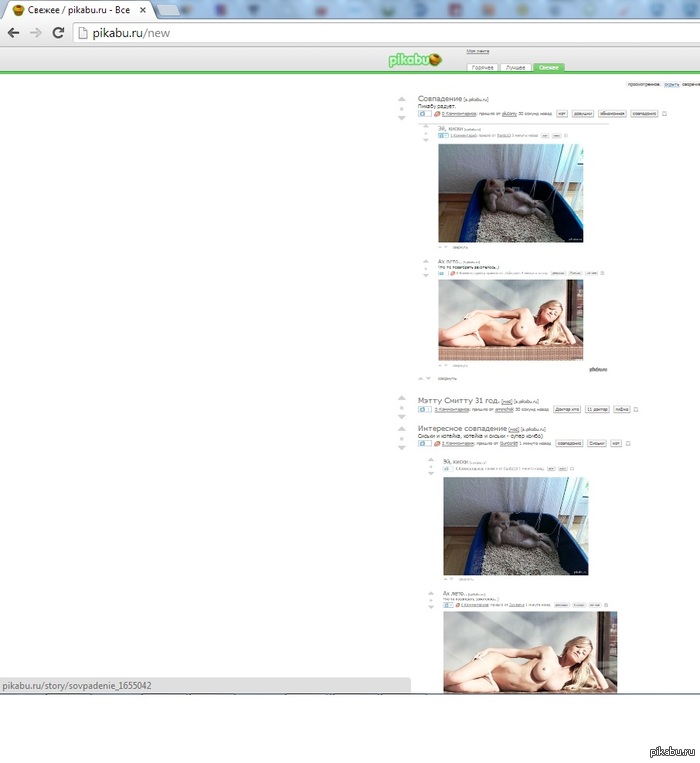The height and width of the screenshot is (763, 700).
Task: Downvote the "Интересное совпадение" post
Action: tap(402, 446)
